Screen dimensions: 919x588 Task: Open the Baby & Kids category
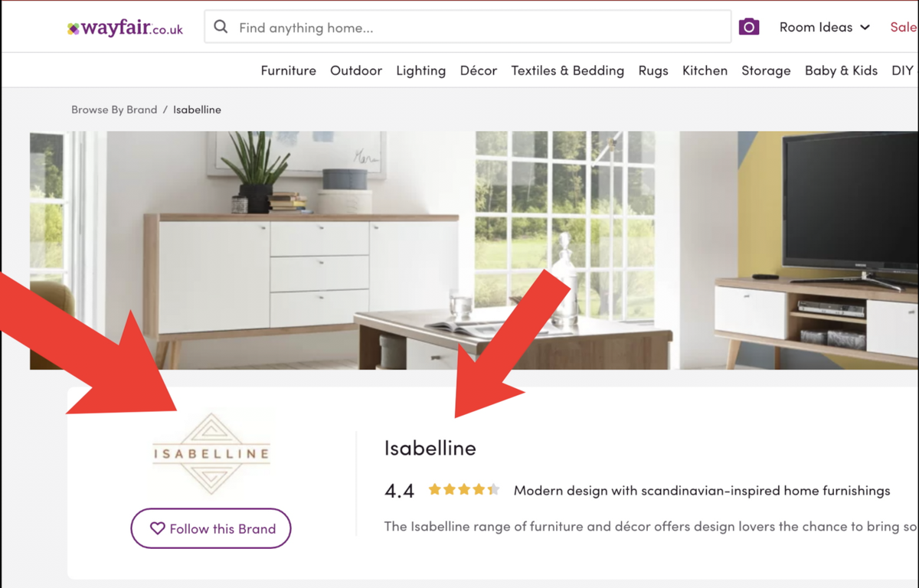pyautogui.click(x=841, y=70)
